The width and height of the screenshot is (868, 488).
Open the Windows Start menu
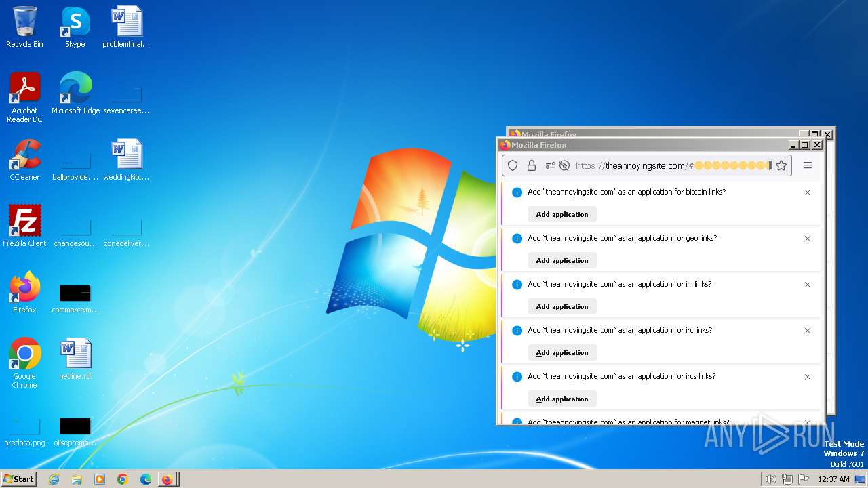click(x=18, y=479)
